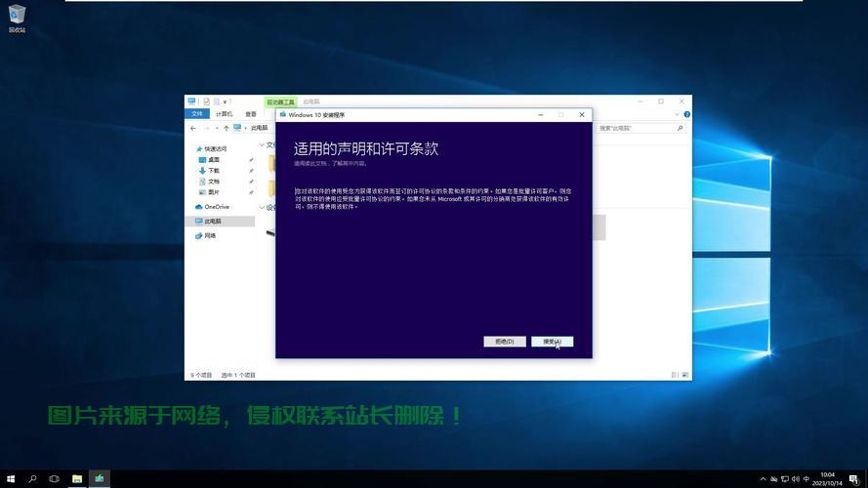Click Properties icon in quick access toolbar
This screenshot has height=488, width=868.
click(x=206, y=102)
